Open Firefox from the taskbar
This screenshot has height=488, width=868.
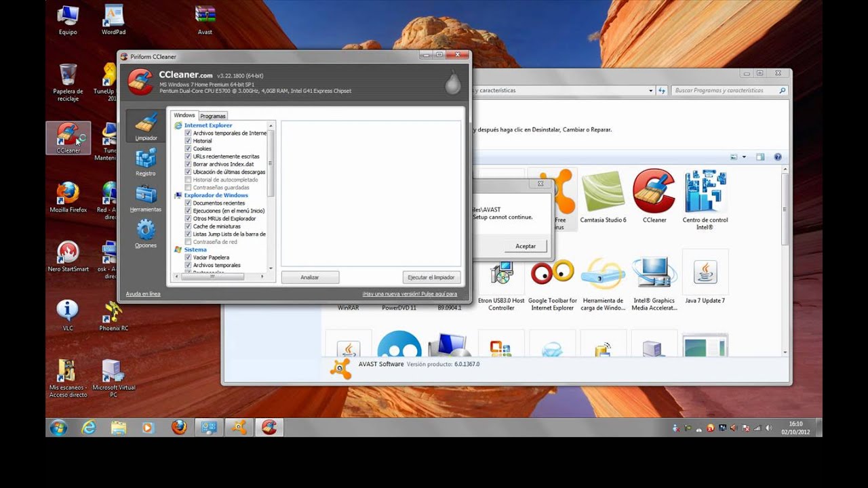click(178, 428)
